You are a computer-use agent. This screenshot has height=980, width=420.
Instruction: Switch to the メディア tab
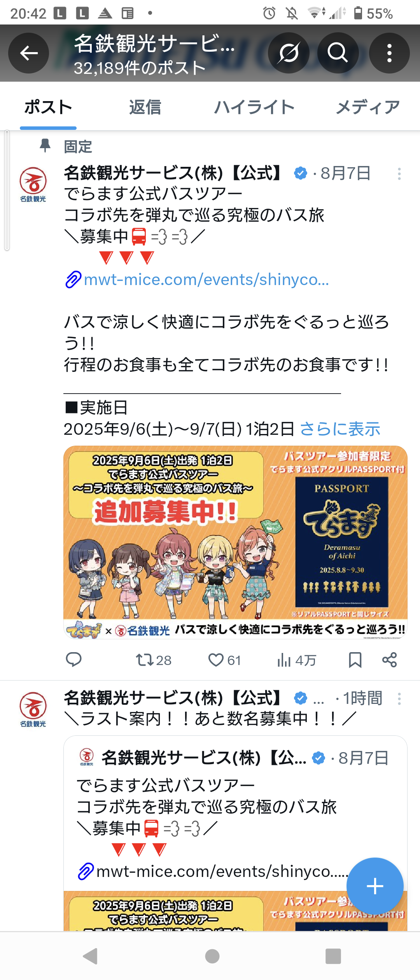coord(368,107)
